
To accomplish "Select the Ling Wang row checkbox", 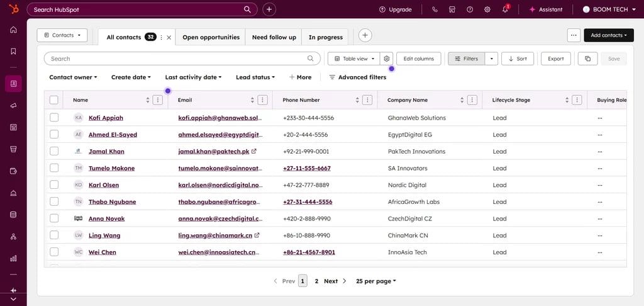I will [x=54, y=235].
